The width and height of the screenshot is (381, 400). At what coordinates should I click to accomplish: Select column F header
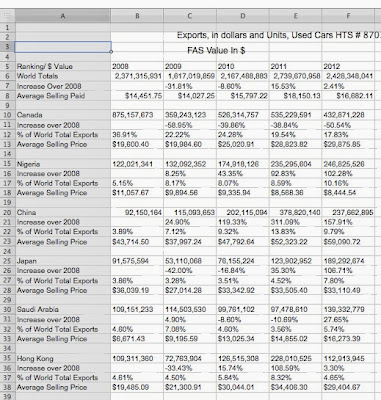(x=348, y=16)
